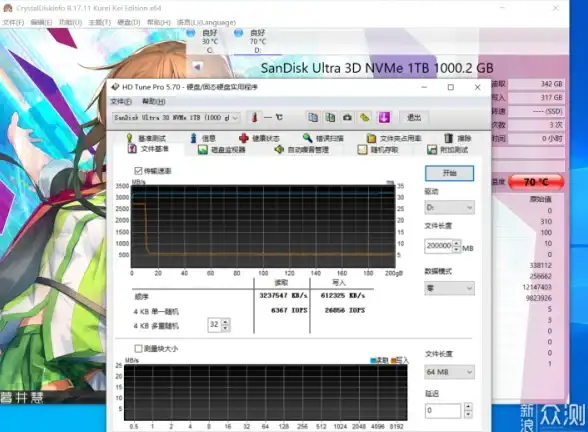
Task: Click the magnifier error scan icon
Action: (x=308, y=138)
